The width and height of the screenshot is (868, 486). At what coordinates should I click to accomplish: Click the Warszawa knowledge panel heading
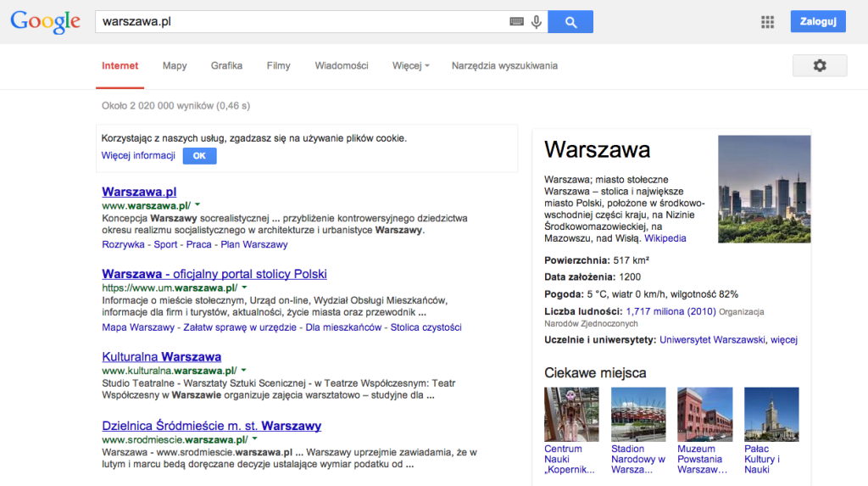click(x=597, y=149)
